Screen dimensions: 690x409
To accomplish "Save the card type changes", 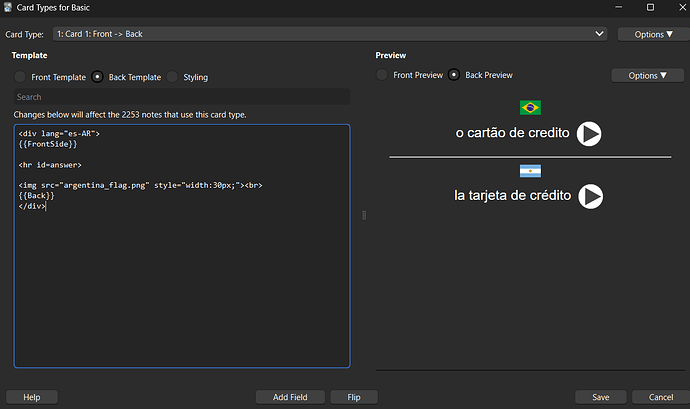I will (x=600, y=397).
